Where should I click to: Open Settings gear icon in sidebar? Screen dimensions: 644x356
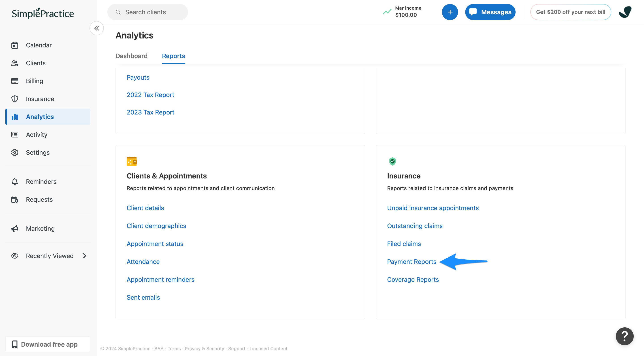point(15,152)
